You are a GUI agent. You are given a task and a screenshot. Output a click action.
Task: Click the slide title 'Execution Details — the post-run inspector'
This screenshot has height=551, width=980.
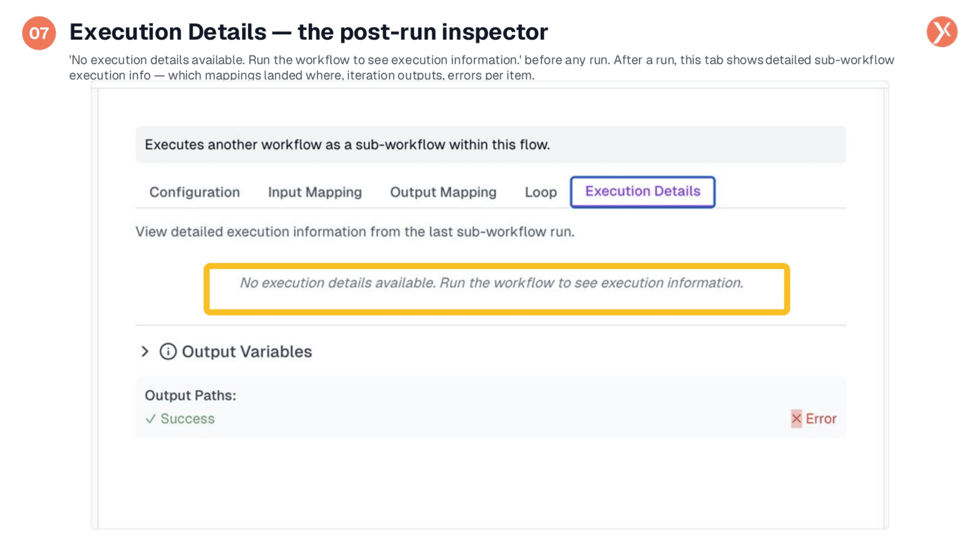pyautogui.click(x=309, y=32)
